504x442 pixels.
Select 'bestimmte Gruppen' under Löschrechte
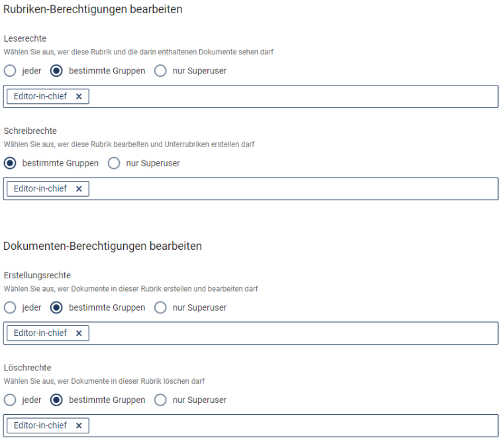(56, 400)
